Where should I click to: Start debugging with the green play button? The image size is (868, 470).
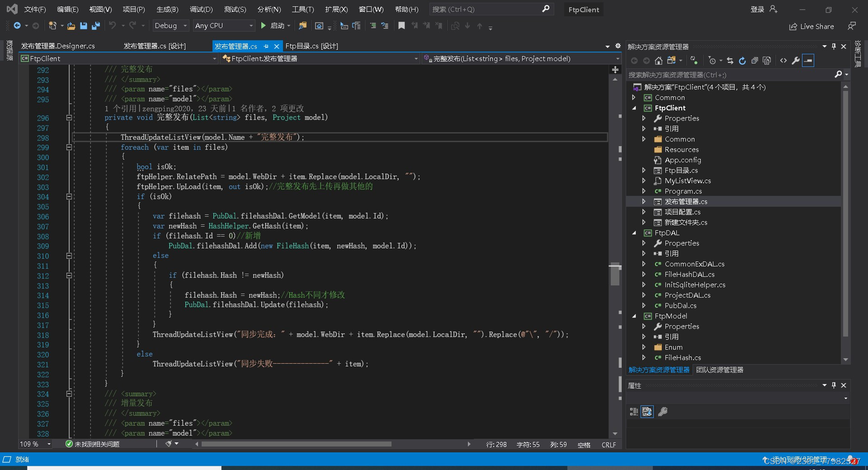pos(264,26)
